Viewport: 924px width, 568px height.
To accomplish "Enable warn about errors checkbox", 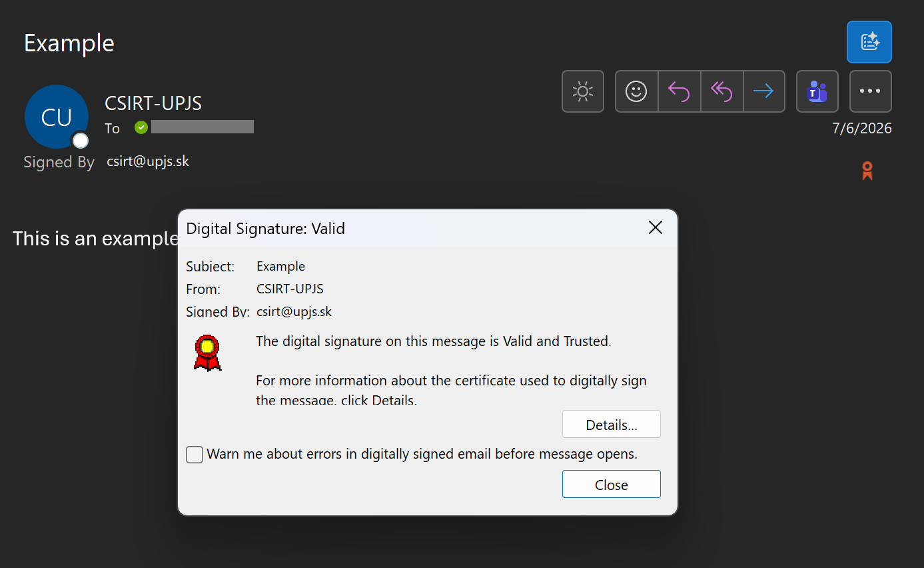I will [195, 455].
